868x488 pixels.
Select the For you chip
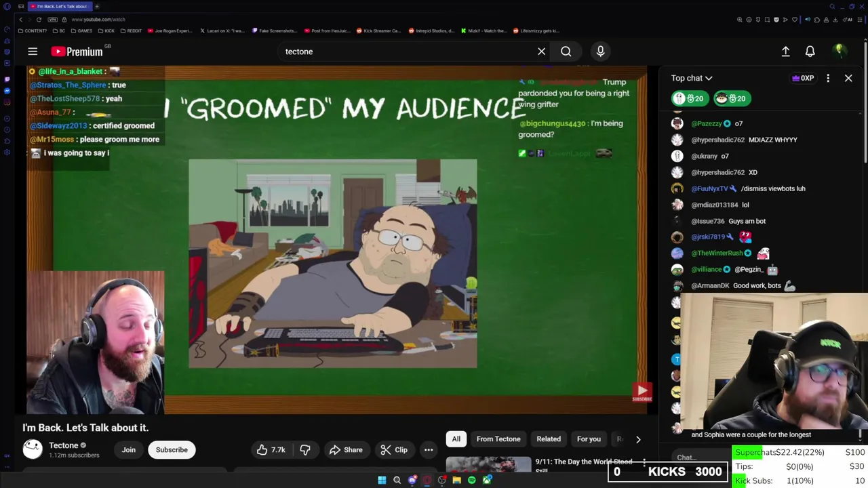click(589, 439)
